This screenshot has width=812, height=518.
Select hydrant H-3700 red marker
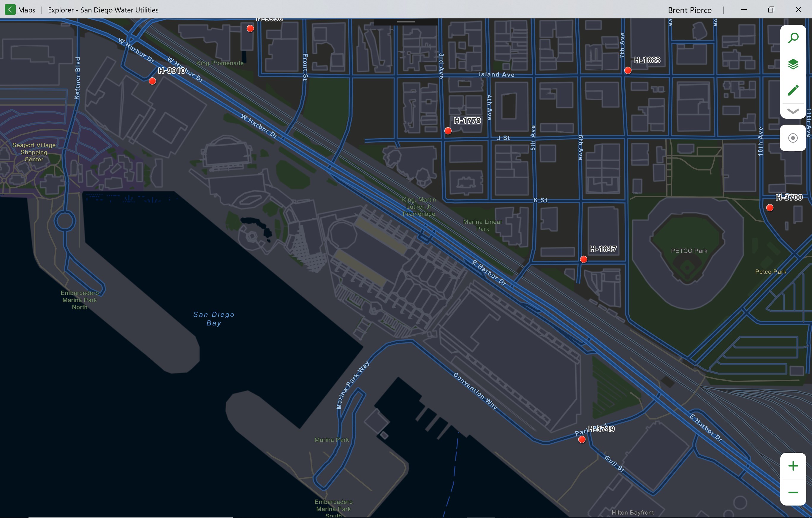[770, 208]
